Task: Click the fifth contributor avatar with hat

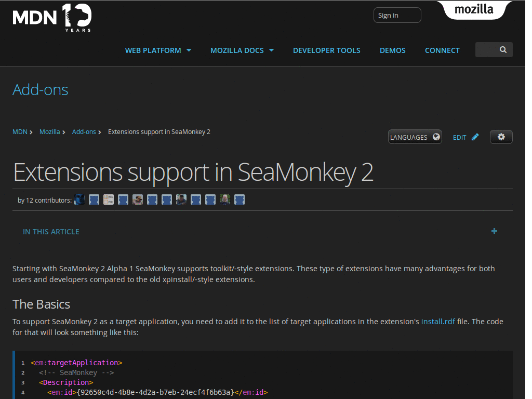Action: click(x=138, y=199)
